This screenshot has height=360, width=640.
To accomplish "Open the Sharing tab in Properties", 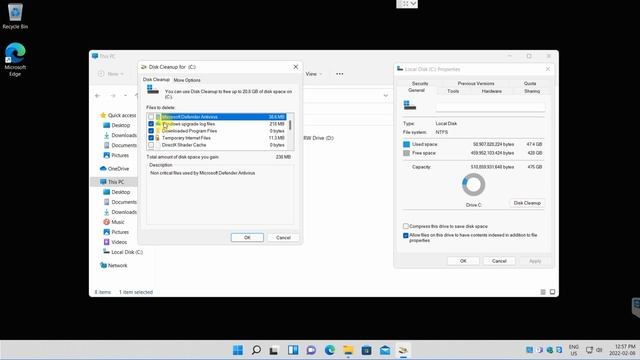I will (x=532, y=91).
